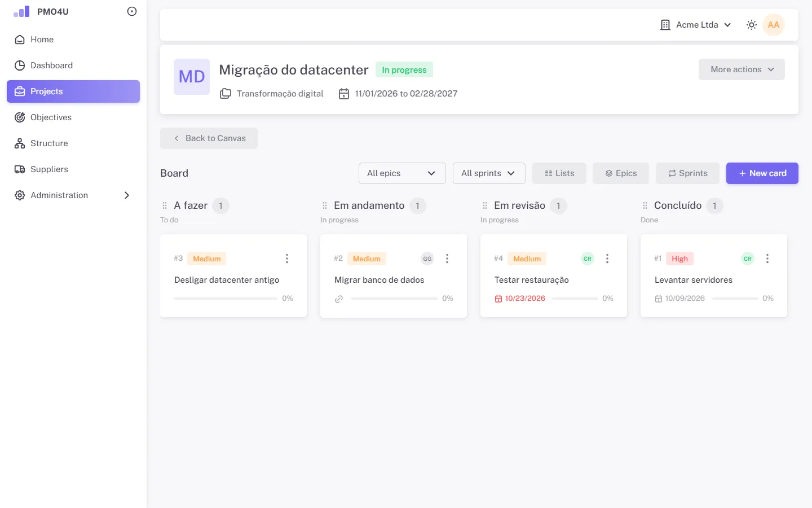The image size is (812, 508).
Task: Click the In progress status badge
Action: 404,70
